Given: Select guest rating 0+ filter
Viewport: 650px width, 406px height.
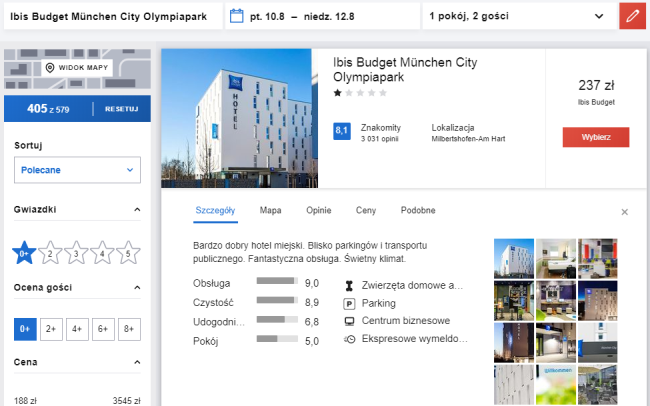Looking at the screenshot, I should (25, 329).
